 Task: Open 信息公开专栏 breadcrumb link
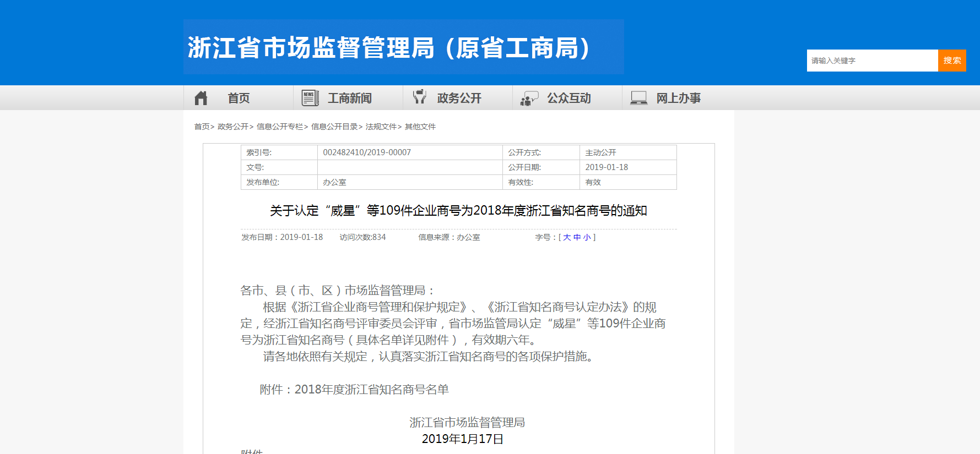pyautogui.click(x=279, y=127)
